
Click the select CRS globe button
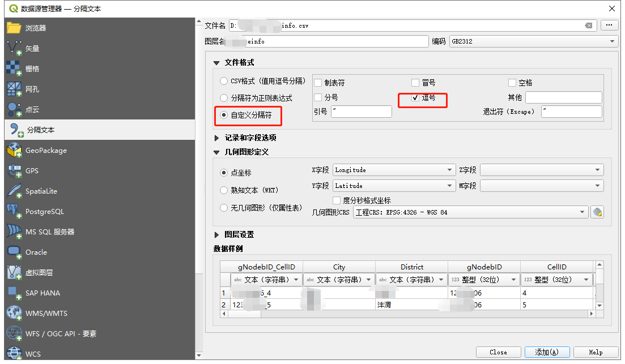597,212
